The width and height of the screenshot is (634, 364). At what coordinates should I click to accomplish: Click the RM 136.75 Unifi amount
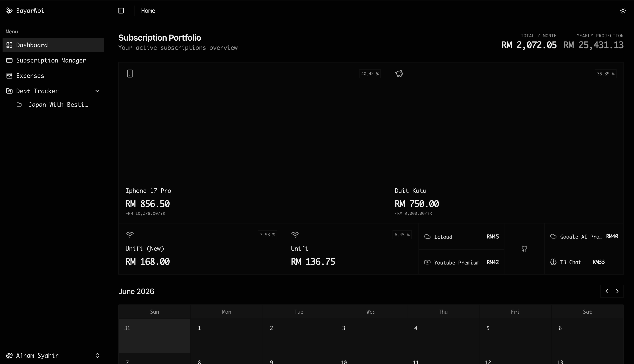point(313,262)
